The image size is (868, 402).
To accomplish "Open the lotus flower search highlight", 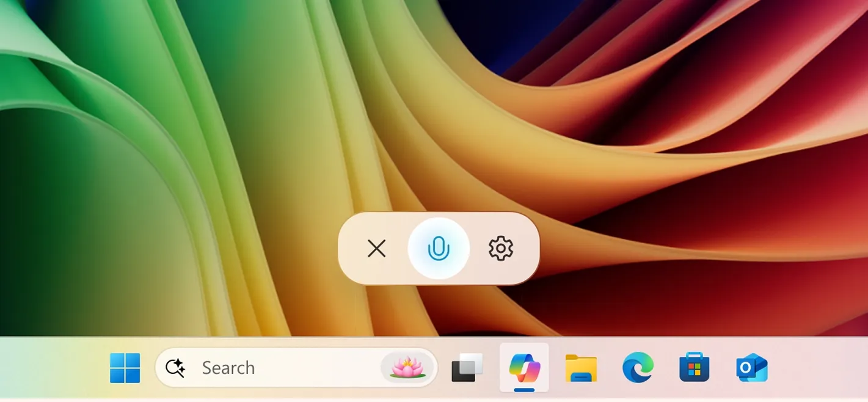I will coord(408,367).
